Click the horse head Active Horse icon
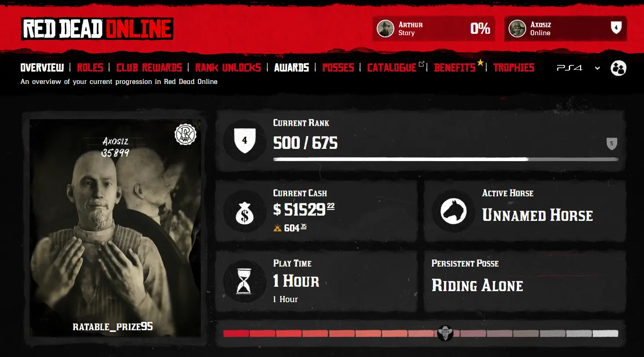Image resolution: width=644 pixels, height=357 pixels. pyautogui.click(x=454, y=211)
